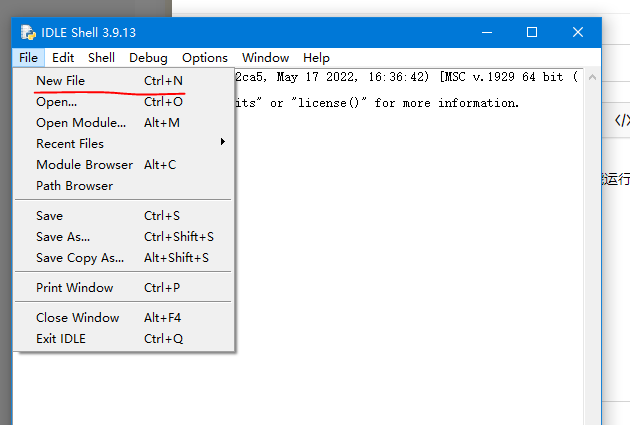Image resolution: width=630 pixels, height=425 pixels.
Task: Open the Shell menu
Action: coord(101,58)
